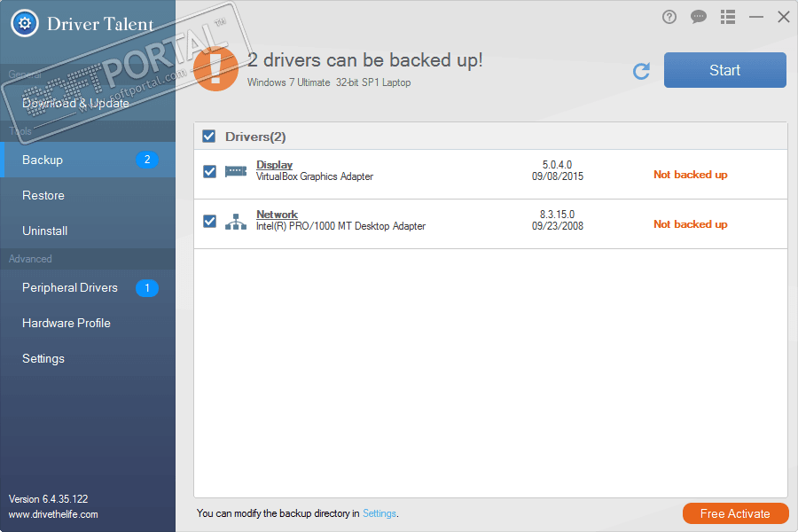Image resolution: width=798 pixels, height=532 pixels.
Task: Visit www.drivethelife.com link
Action: (x=53, y=514)
